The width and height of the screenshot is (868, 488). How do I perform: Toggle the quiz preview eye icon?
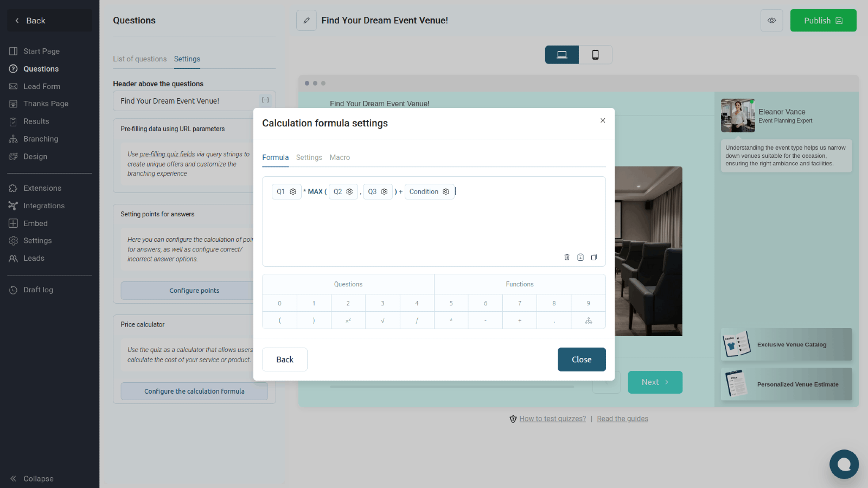(771, 20)
